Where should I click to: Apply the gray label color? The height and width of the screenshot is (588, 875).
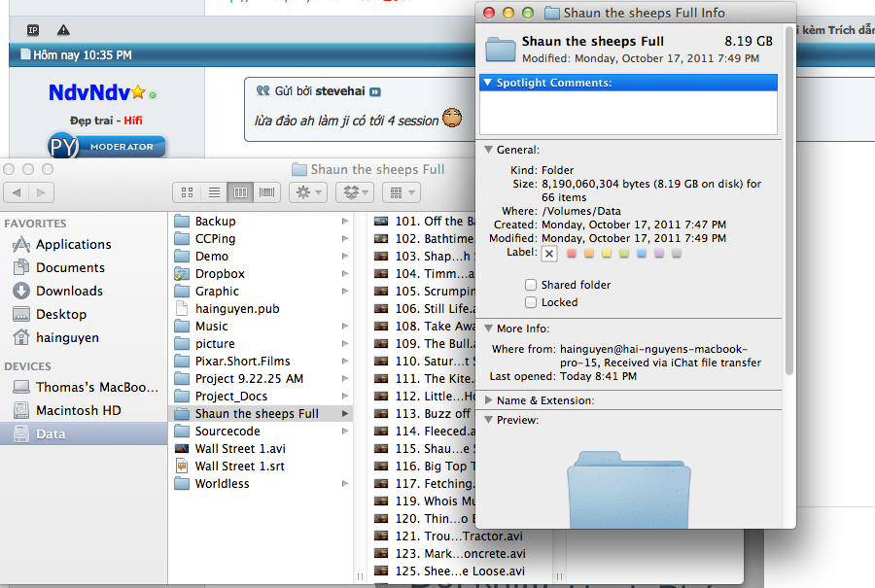[677, 254]
